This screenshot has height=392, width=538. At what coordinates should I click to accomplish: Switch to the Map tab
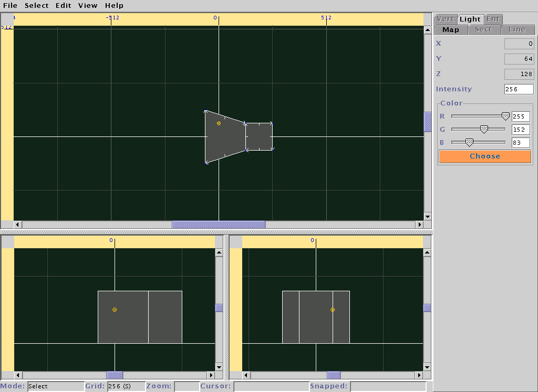coord(451,30)
